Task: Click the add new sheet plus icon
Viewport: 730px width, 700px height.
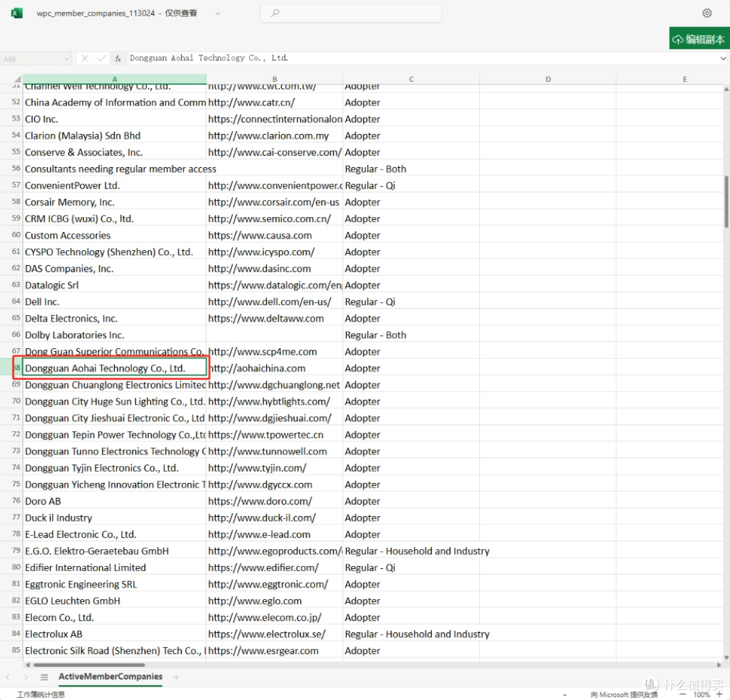Action: (176, 677)
